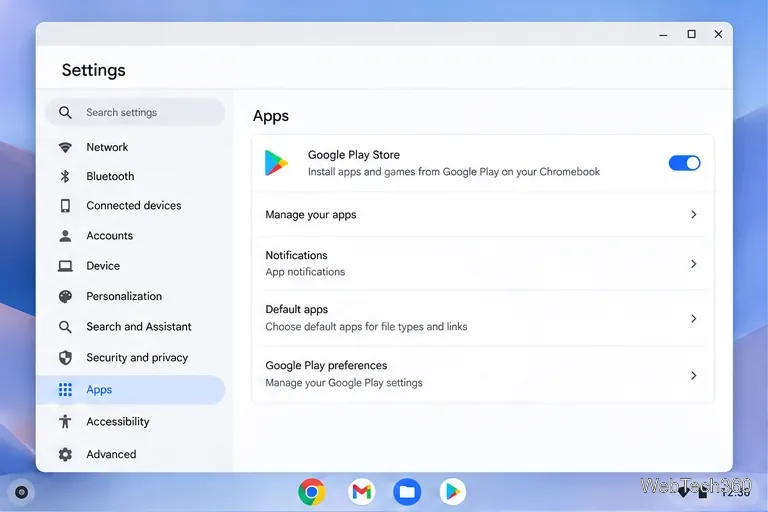Go to the Network settings section
The height and width of the screenshot is (512, 768).
(x=130, y=147)
